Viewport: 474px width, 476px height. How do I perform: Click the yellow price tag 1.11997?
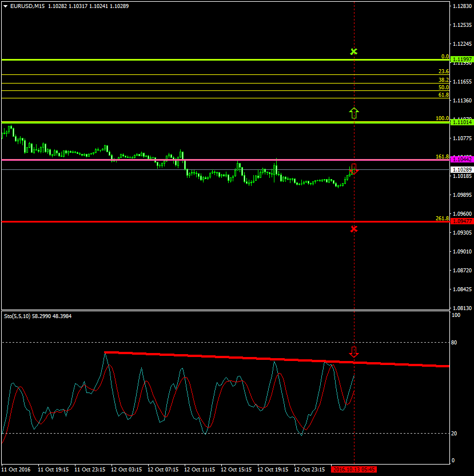(x=461, y=59)
